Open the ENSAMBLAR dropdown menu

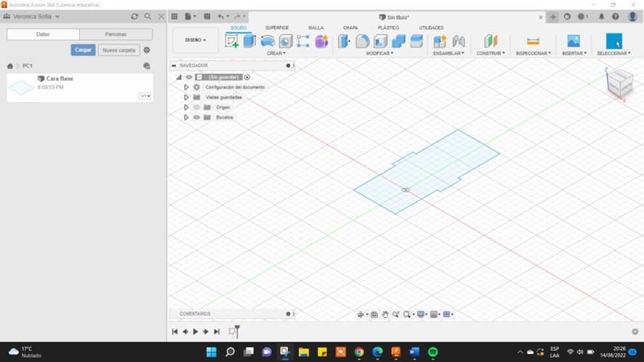(448, 53)
